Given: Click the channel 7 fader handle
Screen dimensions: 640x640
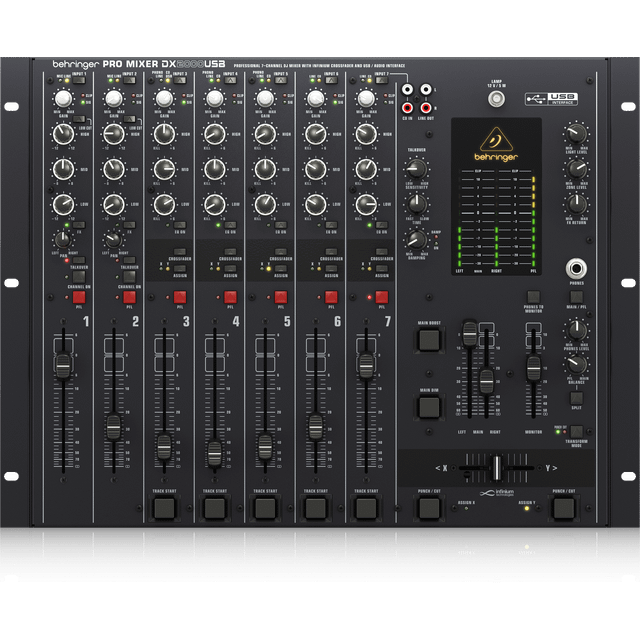Looking at the screenshot, I should tap(366, 365).
